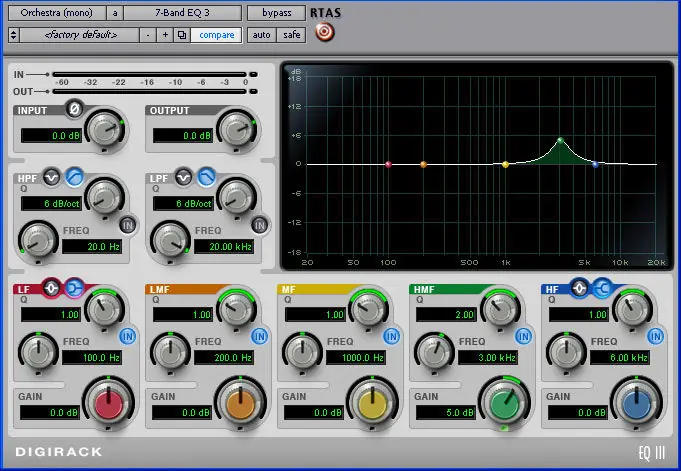Click the input phase invert icon
The height and width of the screenshot is (471, 681).
(x=74, y=109)
